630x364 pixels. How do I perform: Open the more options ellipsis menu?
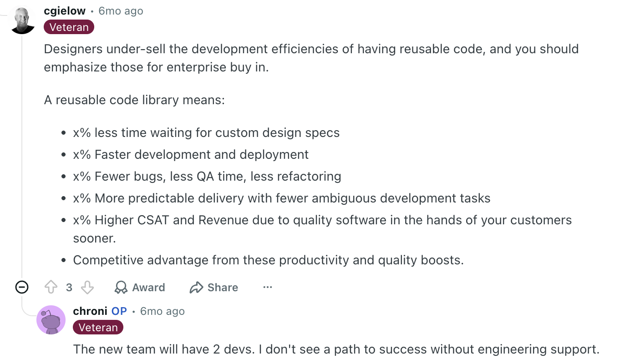coord(268,287)
